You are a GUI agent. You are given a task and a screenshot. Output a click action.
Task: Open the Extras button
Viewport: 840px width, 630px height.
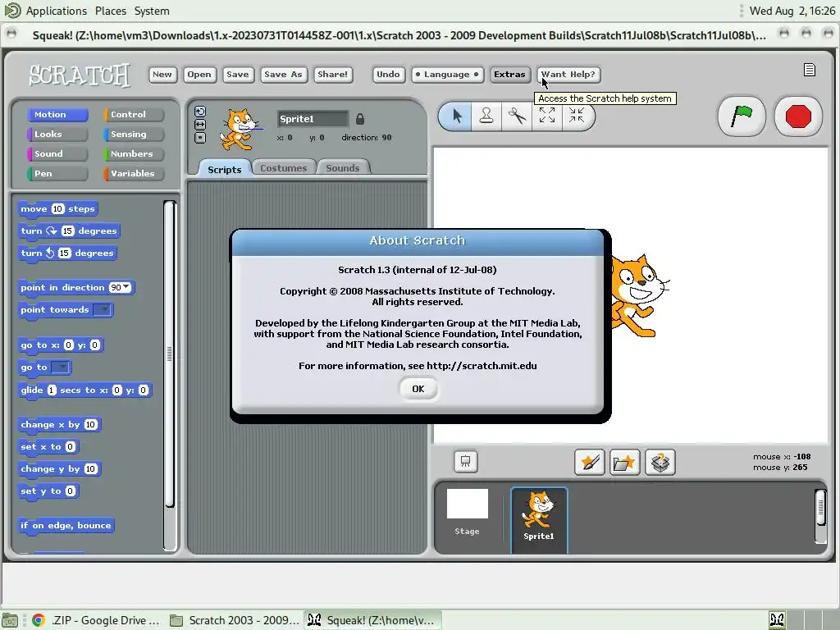tap(509, 75)
